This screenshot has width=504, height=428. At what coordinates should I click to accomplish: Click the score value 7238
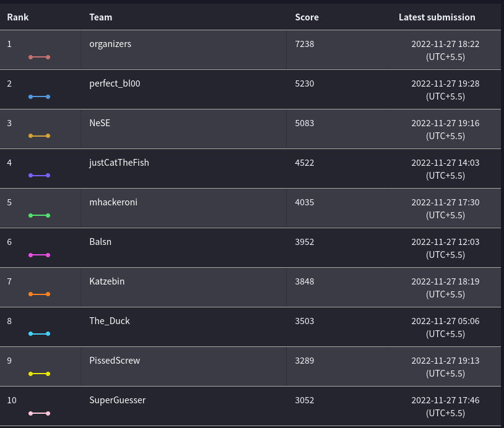click(305, 44)
